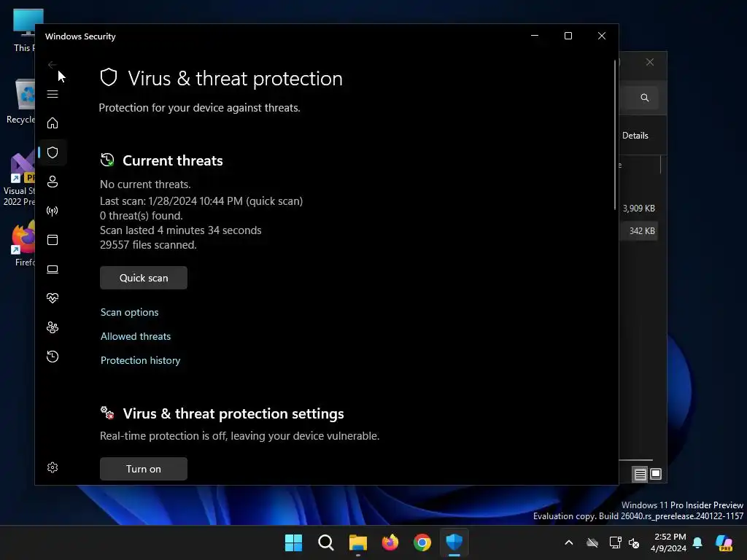Click the 29557 files scanned text
This screenshot has width=747, height=560.
[148, 245]
